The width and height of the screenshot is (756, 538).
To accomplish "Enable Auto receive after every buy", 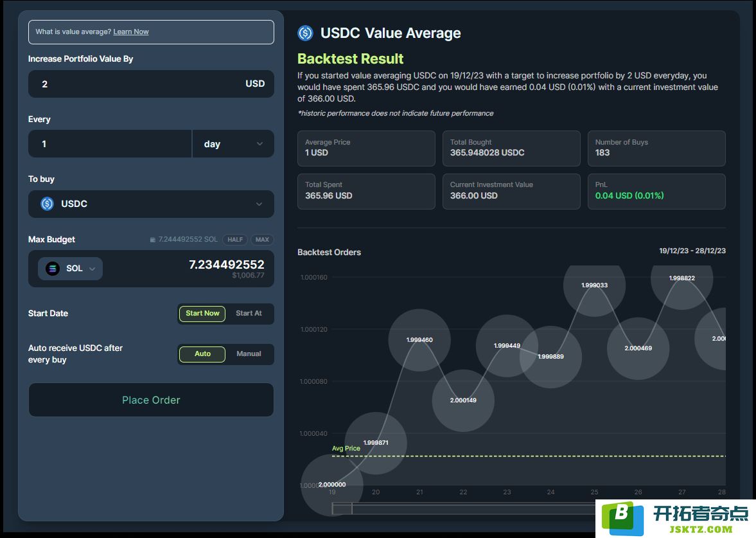I will point(202,354).
